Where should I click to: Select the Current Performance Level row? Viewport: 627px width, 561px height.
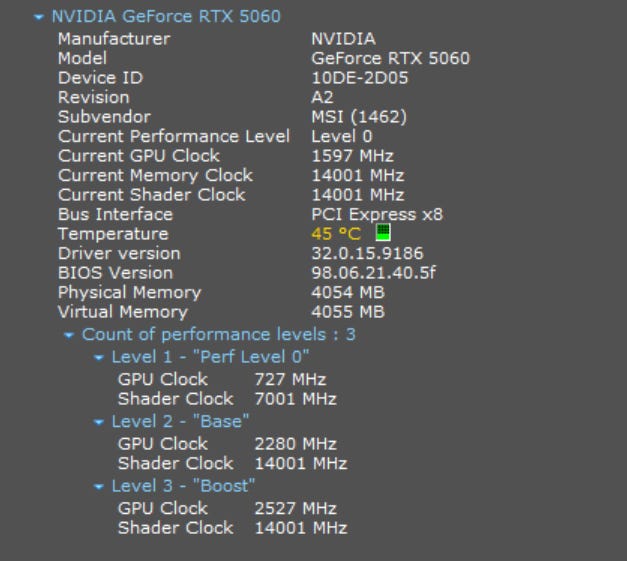(174, 136)
